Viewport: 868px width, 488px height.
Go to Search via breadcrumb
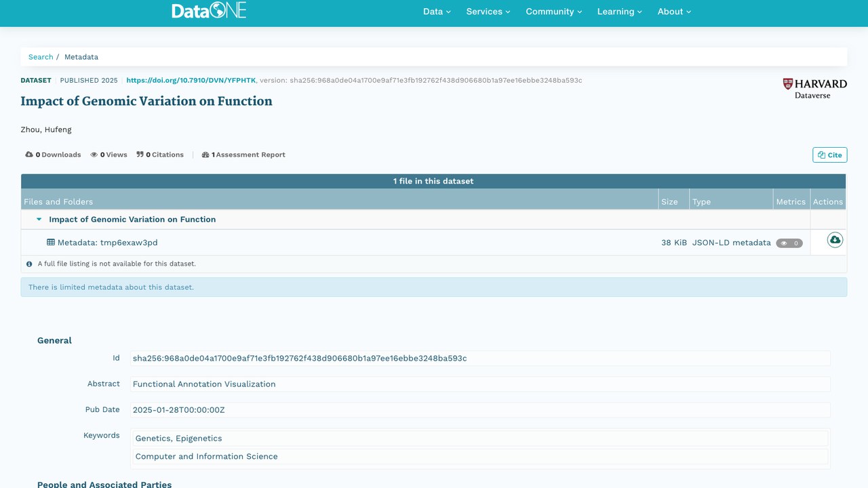(41, 57)
